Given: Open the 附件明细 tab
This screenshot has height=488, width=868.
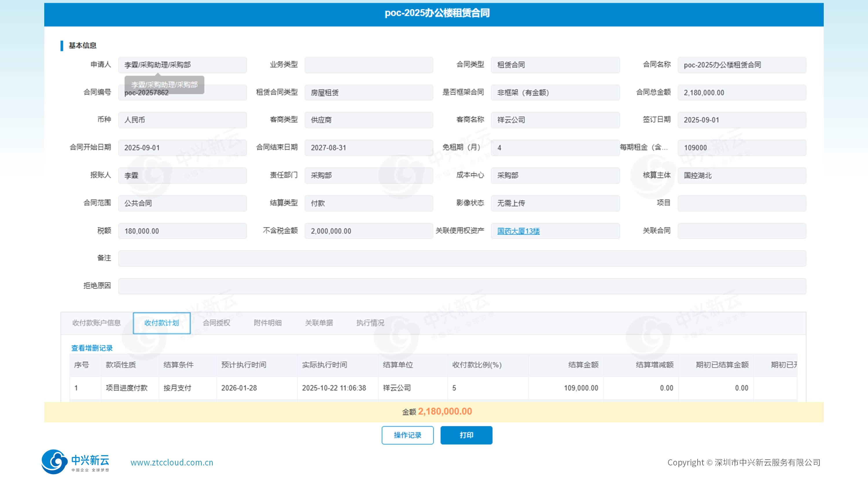Looking at the screenshot, I should (x=268, y=323).
